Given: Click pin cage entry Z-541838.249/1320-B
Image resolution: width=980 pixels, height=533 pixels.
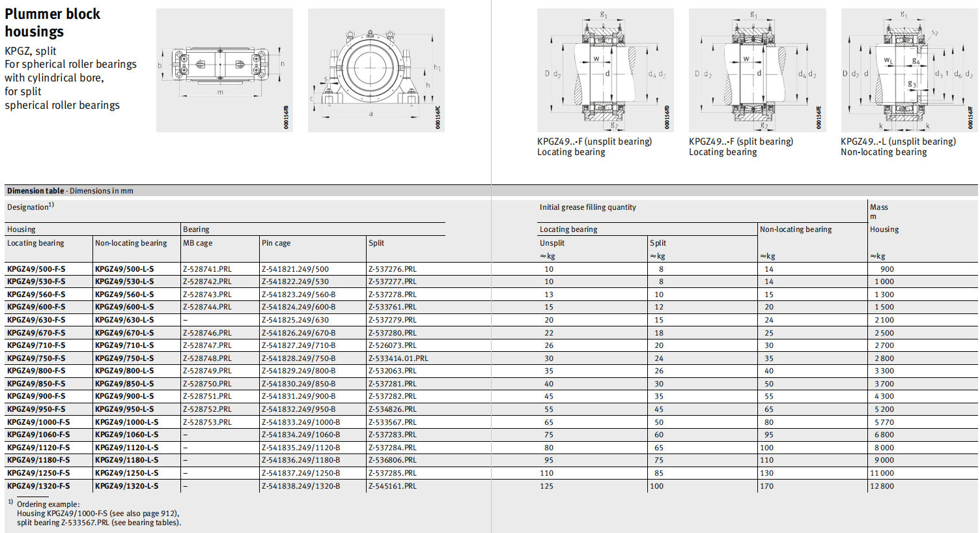Looking at the screenshot, I should click(x=300, y=486).
